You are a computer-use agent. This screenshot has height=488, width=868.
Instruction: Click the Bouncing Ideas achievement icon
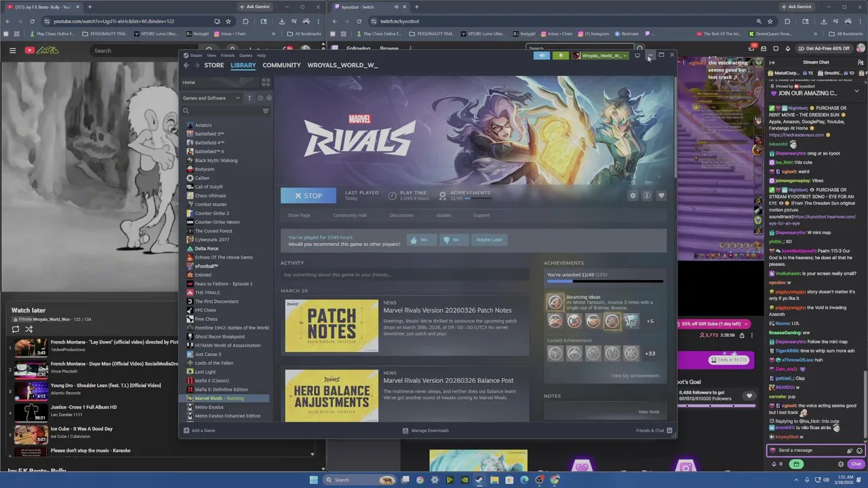[555, 302]
